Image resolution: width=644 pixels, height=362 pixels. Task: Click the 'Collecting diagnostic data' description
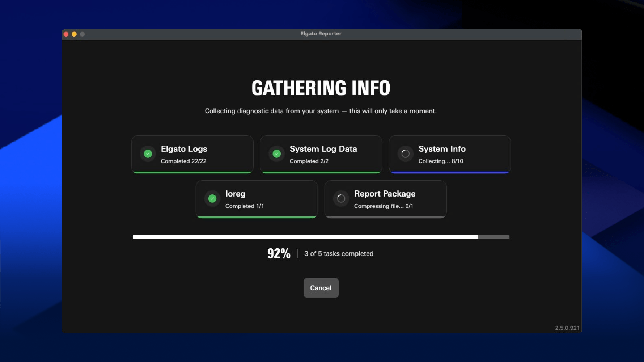(321, 111)
